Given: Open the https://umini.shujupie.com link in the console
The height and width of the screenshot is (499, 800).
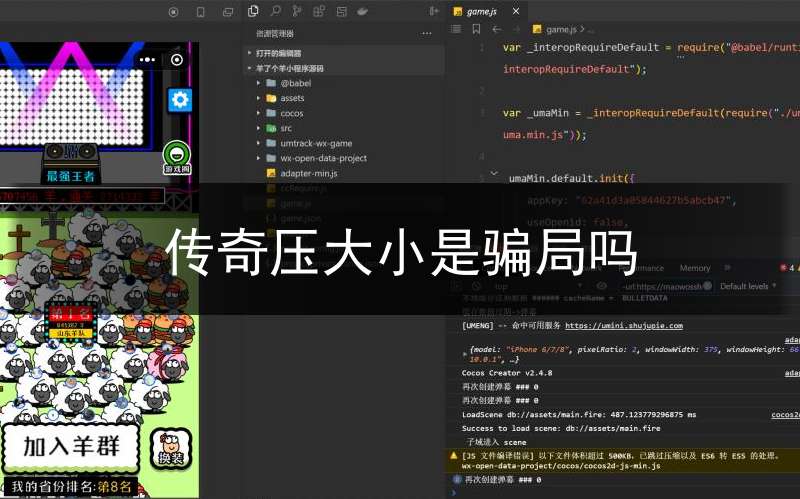Looking at the screenshot, I should pos(623,326).
